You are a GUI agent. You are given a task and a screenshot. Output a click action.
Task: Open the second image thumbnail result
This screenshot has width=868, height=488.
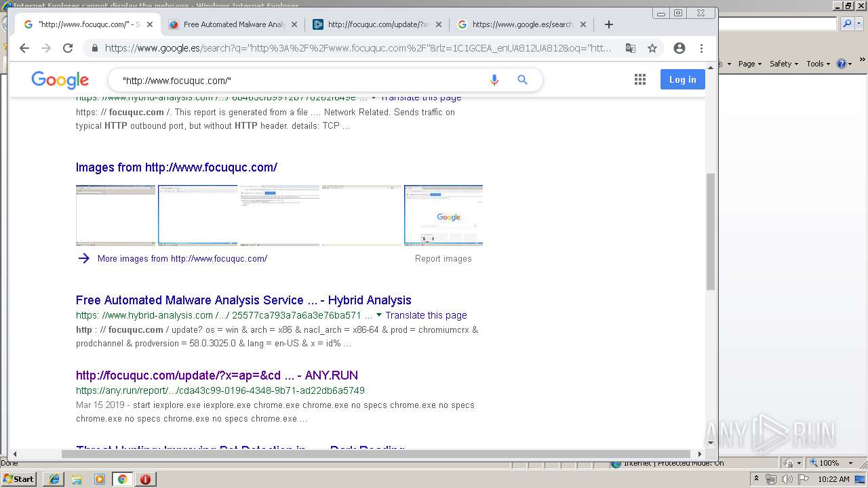pos(197,215)
